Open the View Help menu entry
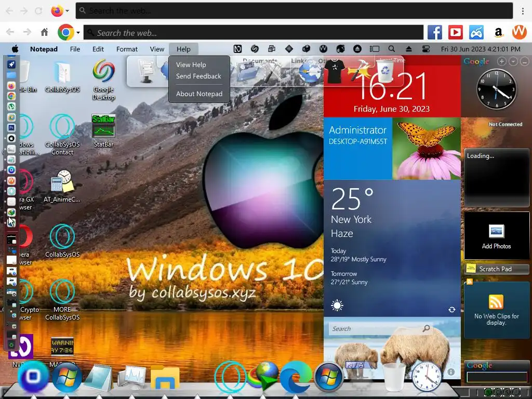Viewport: 532px width, 399px height. pyautogui.click(x=191, y=64)
